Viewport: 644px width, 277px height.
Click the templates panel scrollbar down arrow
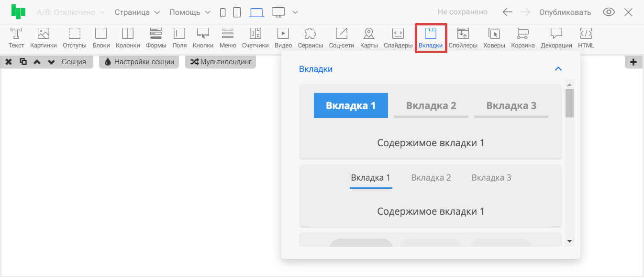(569, 241)
